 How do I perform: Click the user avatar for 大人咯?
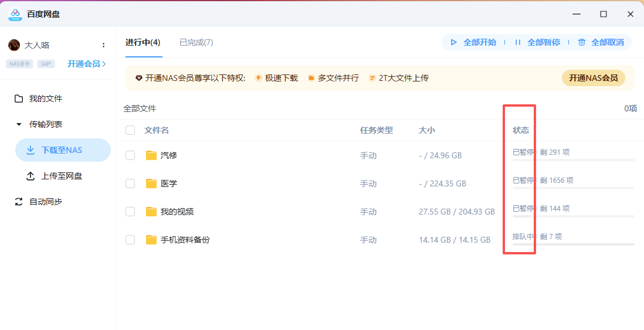click(x=14, y=45)
